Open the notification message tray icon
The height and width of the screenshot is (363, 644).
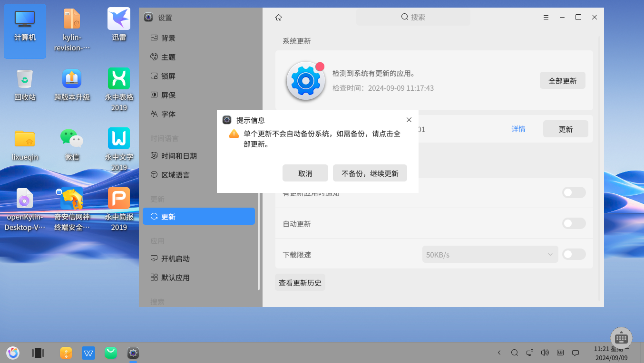tap(576, 353)
